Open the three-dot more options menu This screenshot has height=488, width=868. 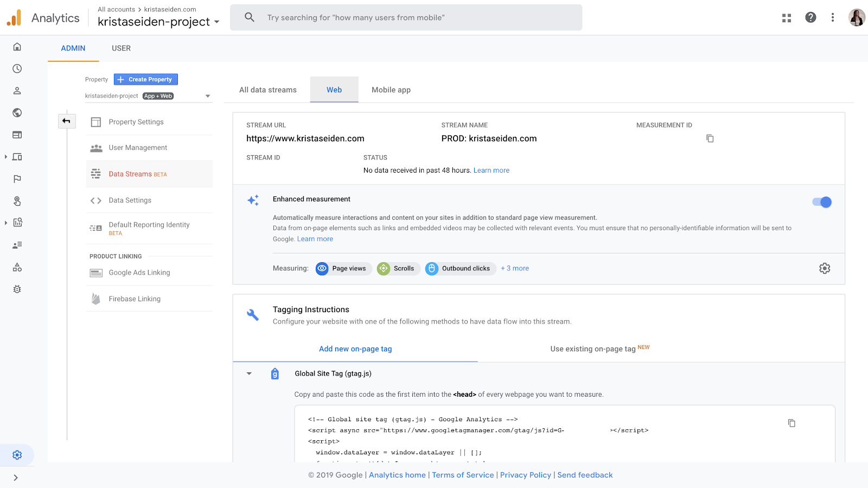(833, 17)
